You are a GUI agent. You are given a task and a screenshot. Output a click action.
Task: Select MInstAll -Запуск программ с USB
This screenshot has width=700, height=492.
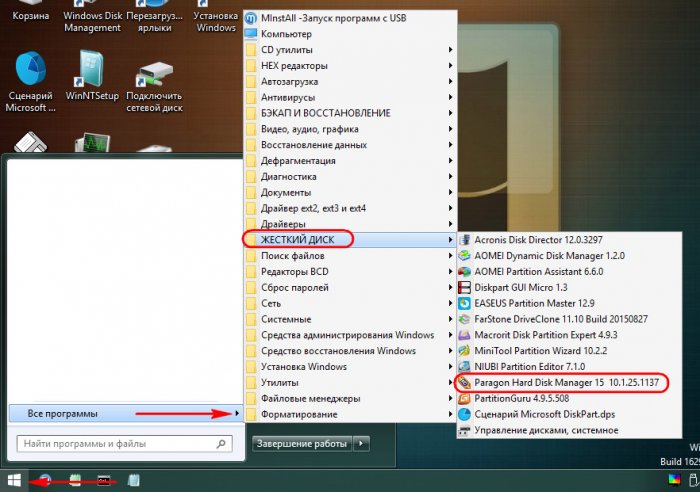(350, 18)
